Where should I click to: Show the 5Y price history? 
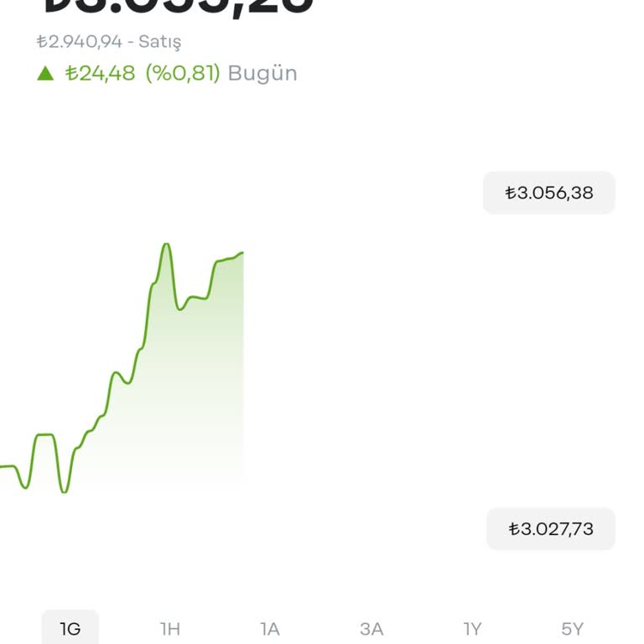click(573, 628)
